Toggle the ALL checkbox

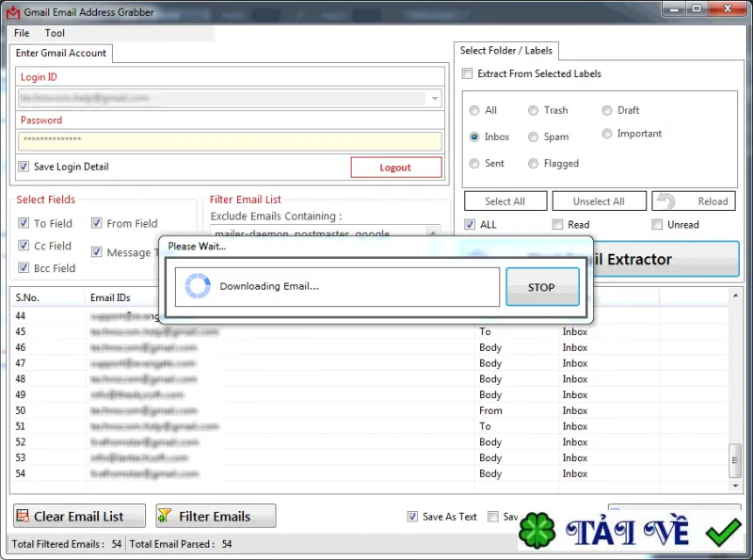(x=470, y=224)
